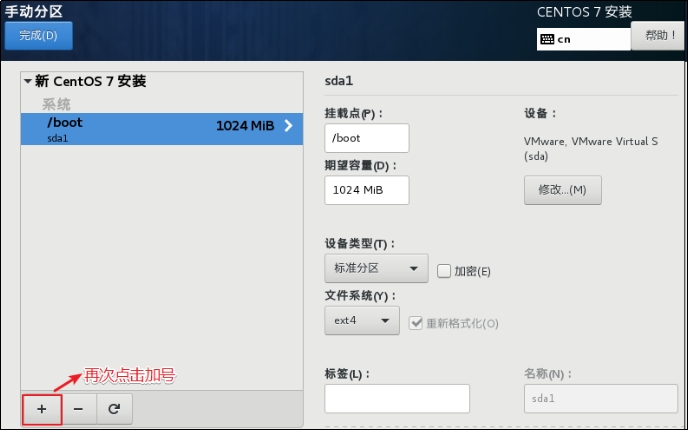This screenshot has width=689, height=431.
Task: Click the 手动分区 page title
Action: point(34,11)
